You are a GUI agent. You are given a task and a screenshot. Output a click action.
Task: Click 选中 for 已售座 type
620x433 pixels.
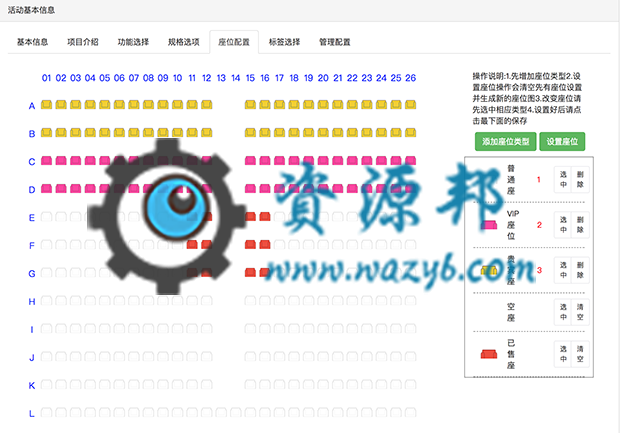(563, 354)
